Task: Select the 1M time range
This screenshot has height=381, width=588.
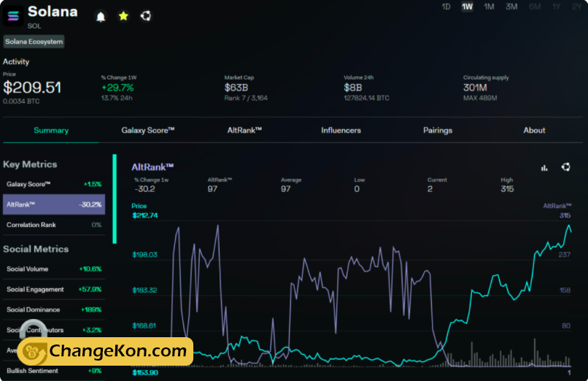Action: tap(489, 7)
